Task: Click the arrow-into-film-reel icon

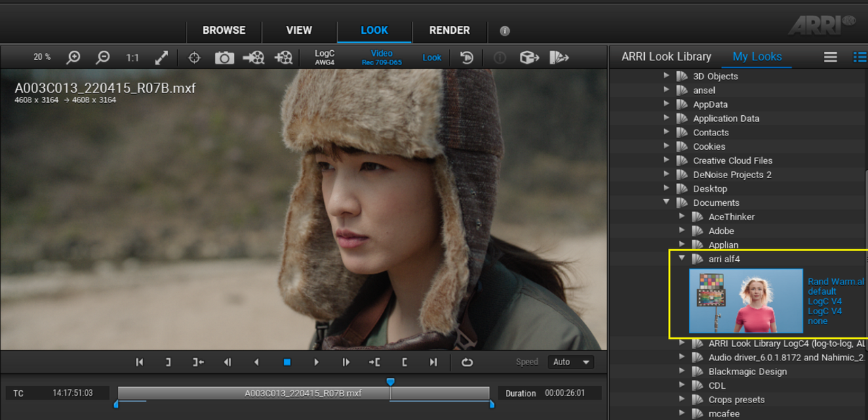Action: 254,58
